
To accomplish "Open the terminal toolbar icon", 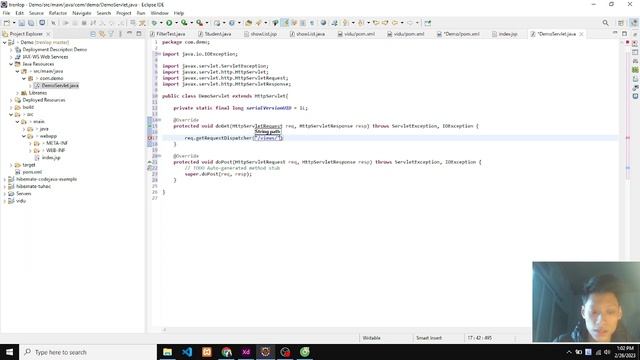I will coord(42,23).
